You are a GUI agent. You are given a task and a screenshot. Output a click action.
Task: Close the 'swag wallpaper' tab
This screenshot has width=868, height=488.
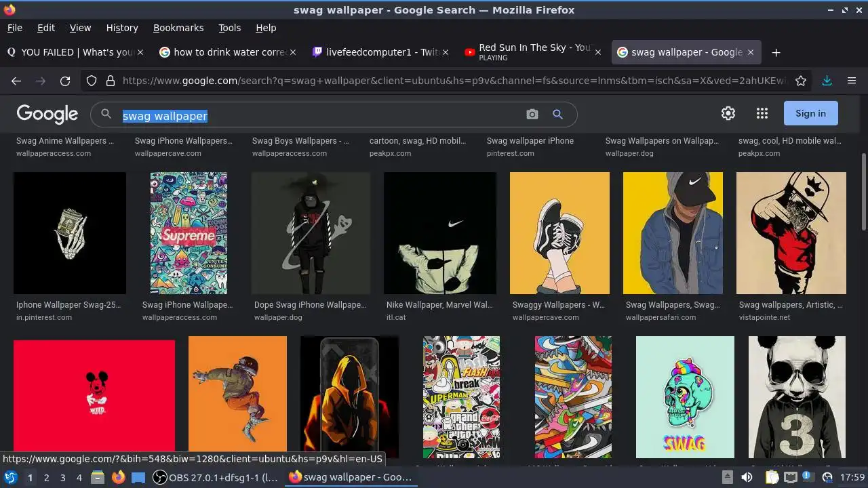751,52
